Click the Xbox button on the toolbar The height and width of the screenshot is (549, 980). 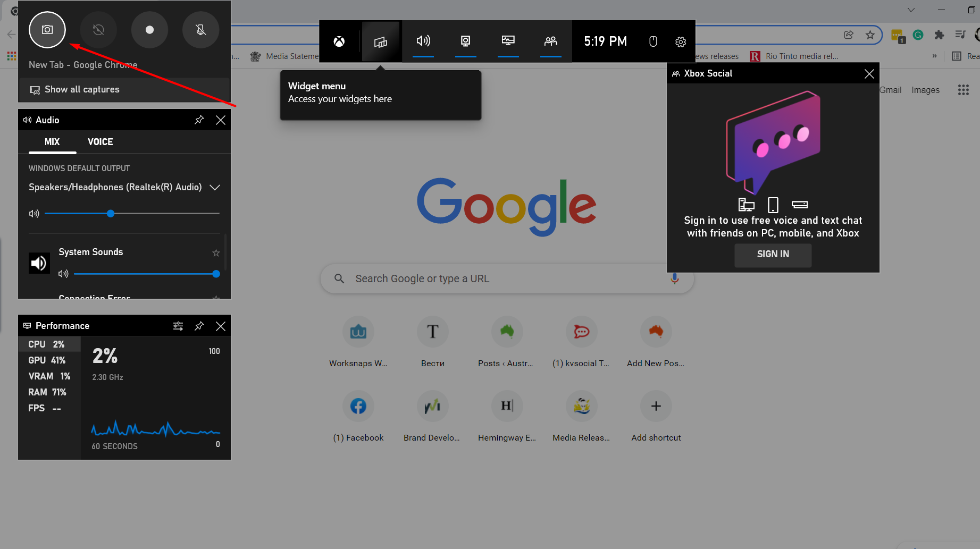(340, 41)
